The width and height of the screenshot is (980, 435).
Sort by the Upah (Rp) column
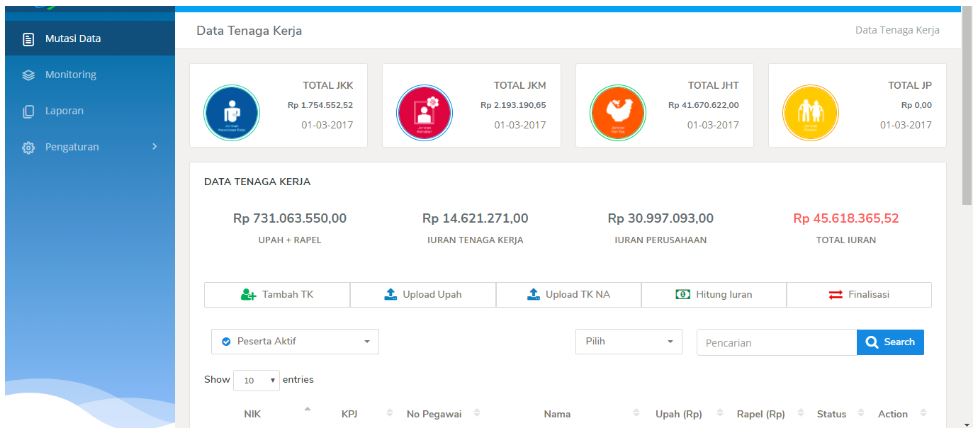[679, 414]
